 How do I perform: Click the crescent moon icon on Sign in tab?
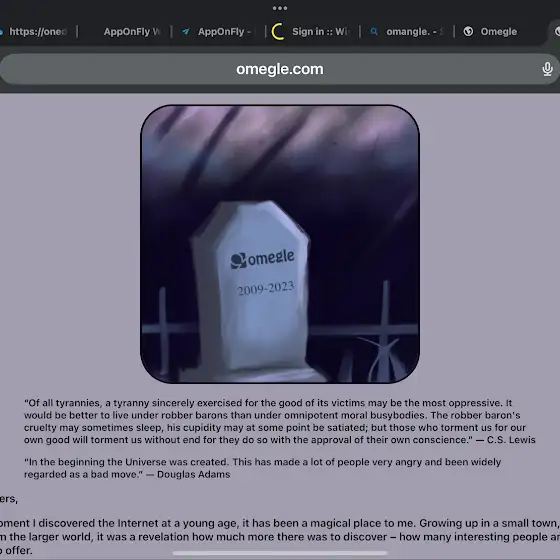[278, 32]
